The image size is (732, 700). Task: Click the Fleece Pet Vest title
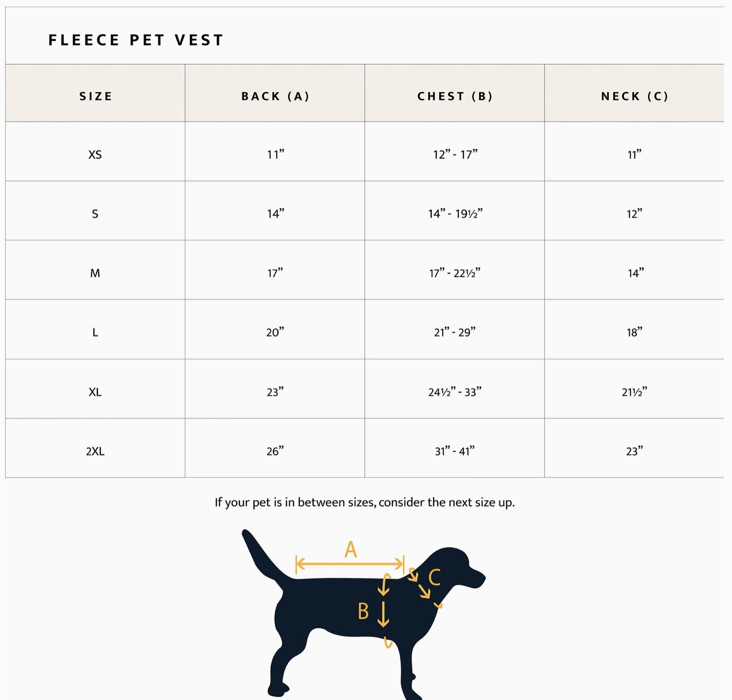[136, 40]
